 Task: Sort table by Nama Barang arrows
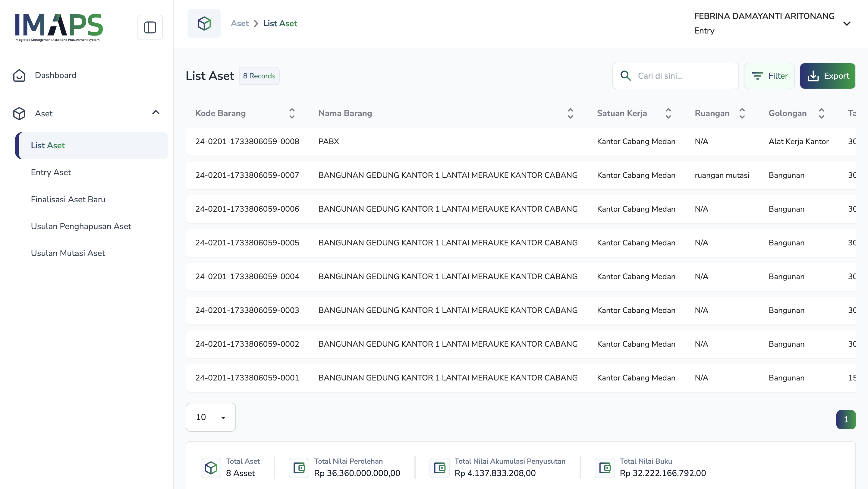570,113
